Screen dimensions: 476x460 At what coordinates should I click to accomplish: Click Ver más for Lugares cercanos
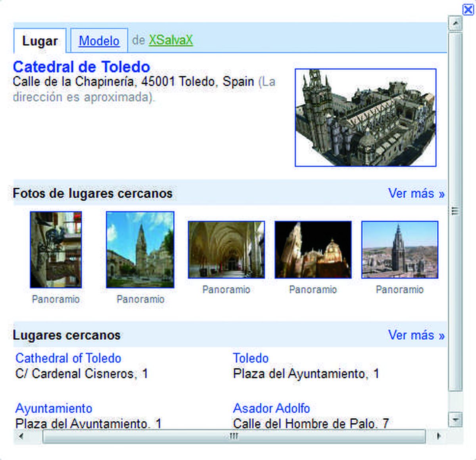click(416, 335)
